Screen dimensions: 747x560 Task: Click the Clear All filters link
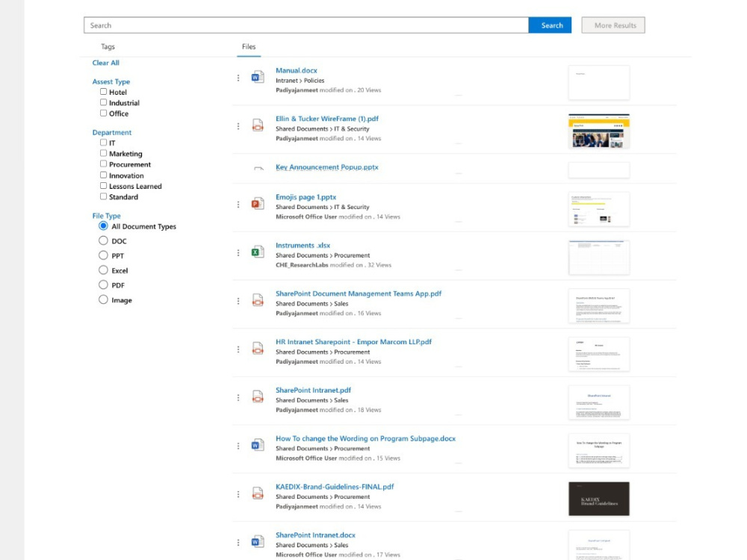[106, 63]
